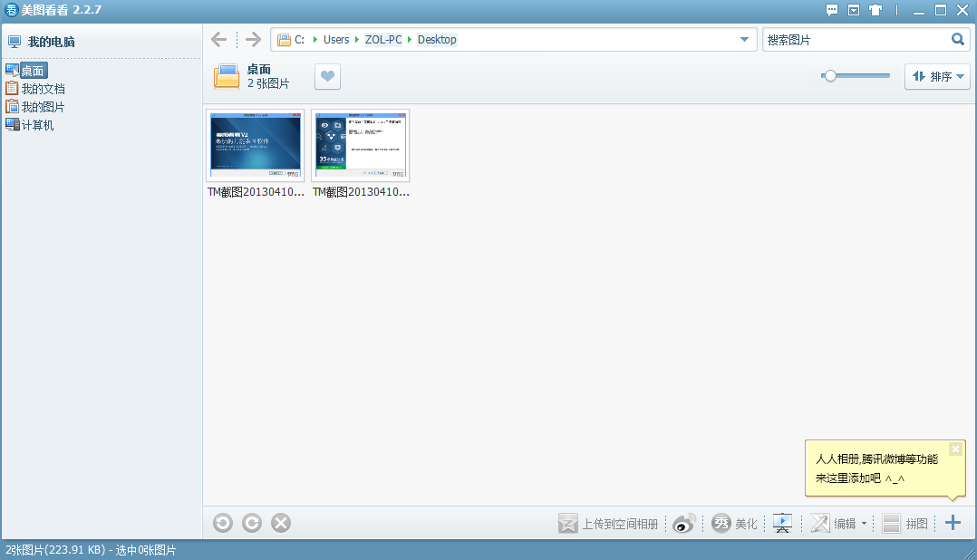Open the 排序 sort dropdown
977x560 pixels.
[x=937, y=77]
